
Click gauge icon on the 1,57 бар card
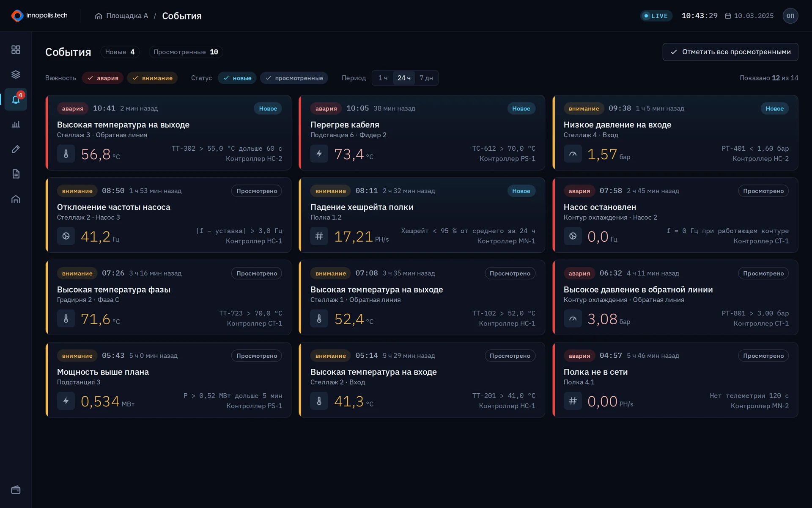click(x=573, y=154)
